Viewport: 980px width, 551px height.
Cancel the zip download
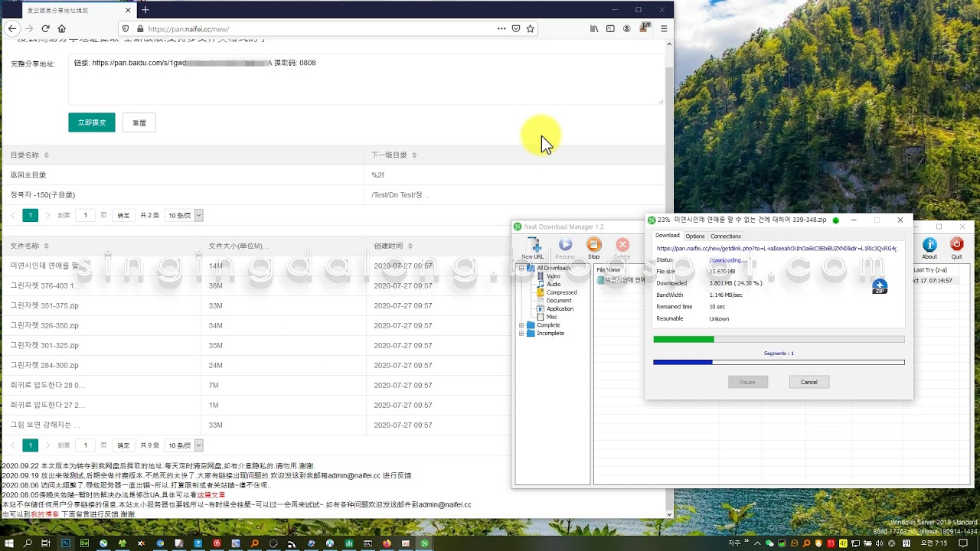(x=809, y=382)
